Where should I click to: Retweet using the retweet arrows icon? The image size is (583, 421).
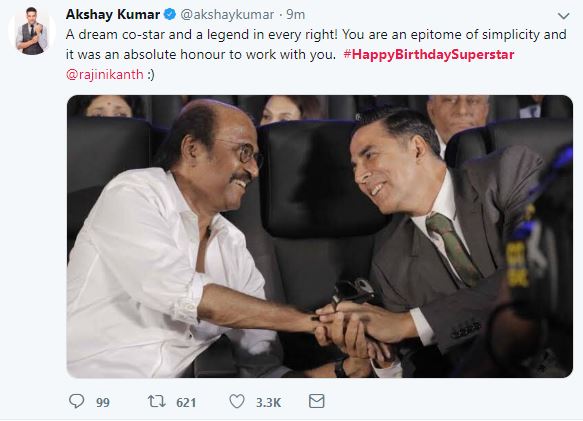pyautogui.click(x=157, y=401)
